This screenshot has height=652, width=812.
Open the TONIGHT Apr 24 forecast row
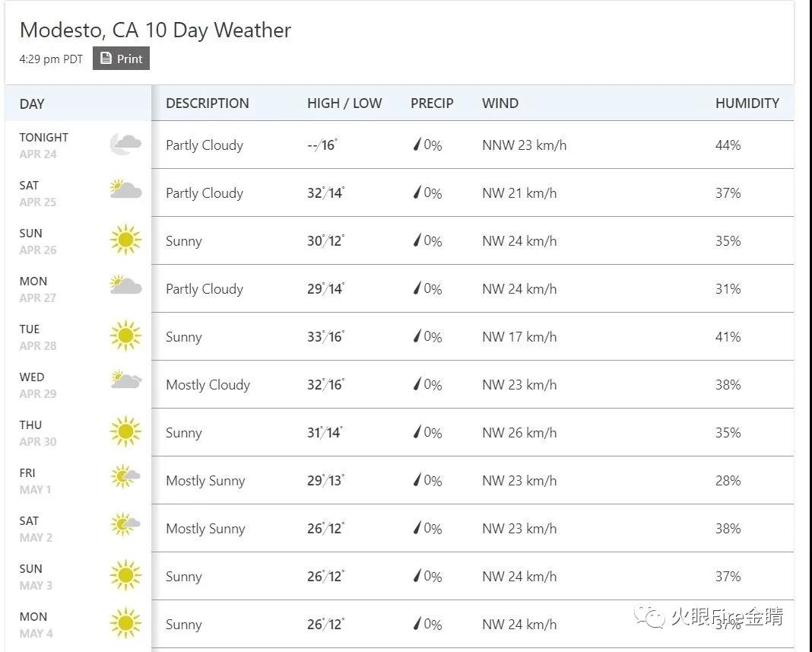pos(399,145)
